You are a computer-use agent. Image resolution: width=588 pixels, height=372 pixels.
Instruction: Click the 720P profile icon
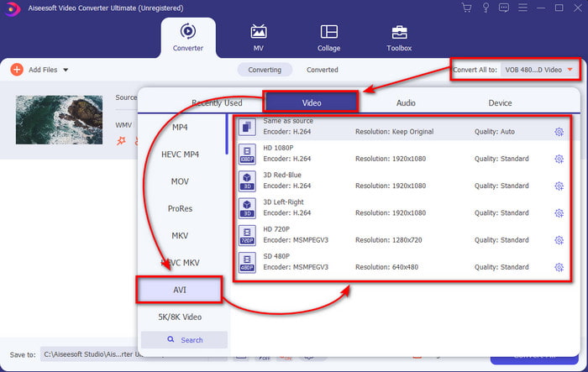(247, 235)
